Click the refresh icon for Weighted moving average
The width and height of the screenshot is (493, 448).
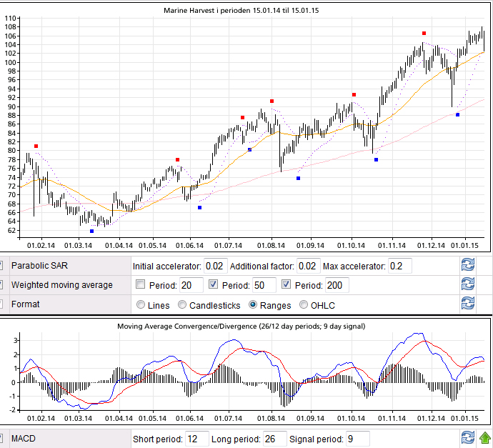[x=468, y=285]
